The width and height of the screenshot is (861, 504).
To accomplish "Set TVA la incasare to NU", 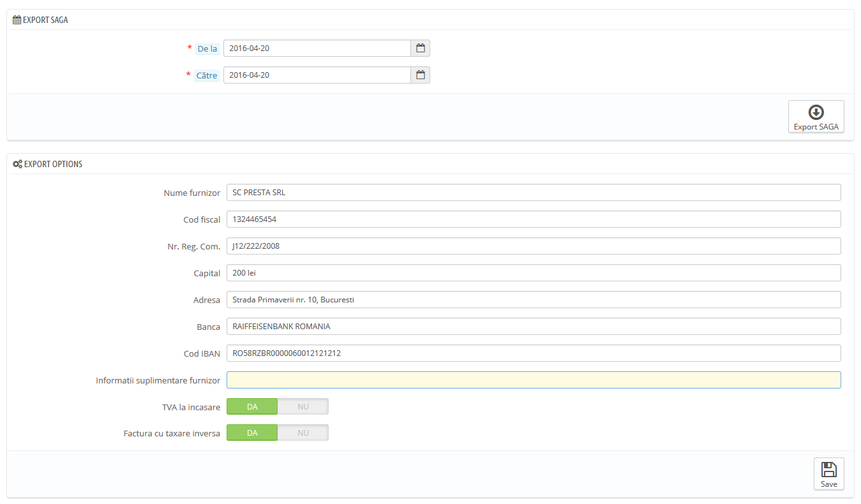I will pyautogui.click(x=303, y=407).
